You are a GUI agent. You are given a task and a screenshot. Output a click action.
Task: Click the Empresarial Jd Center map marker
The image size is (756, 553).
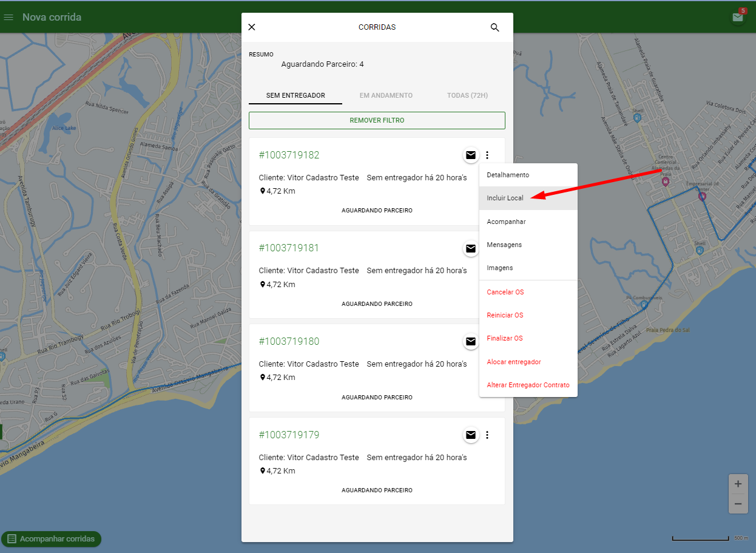click(x=703, y=196)
